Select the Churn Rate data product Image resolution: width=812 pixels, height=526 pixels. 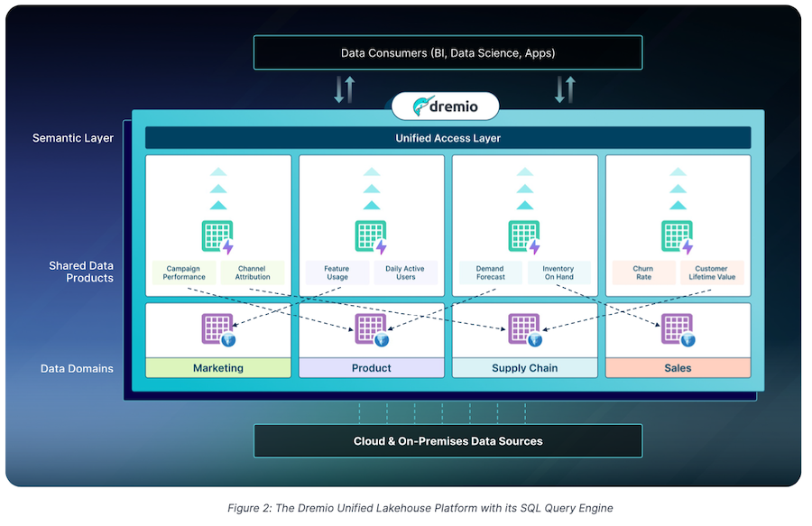click(643, 272)
